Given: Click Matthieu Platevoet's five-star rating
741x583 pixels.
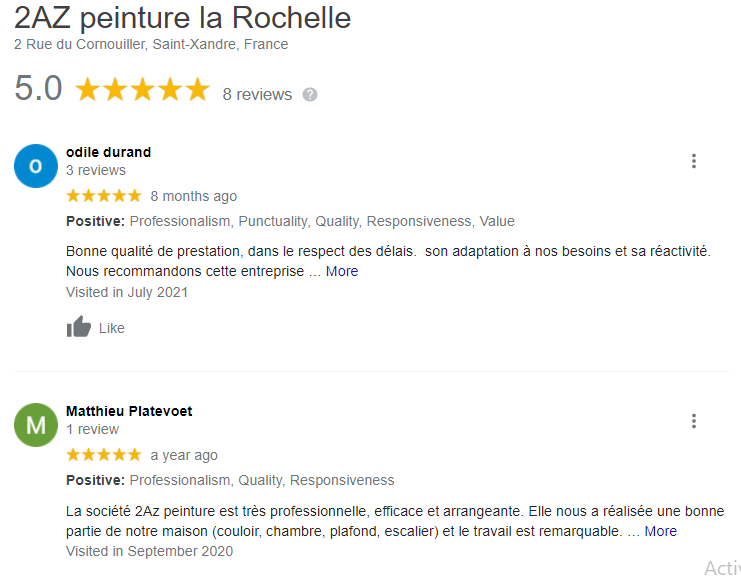Looking at the screenshot, I should point(103,455).
